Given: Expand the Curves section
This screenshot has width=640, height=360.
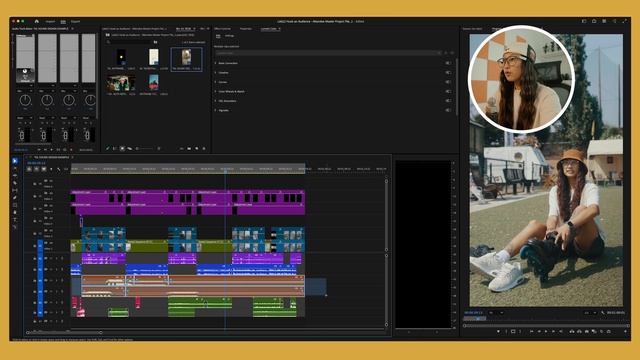Looking at the screenshot, I should point(216,82).
